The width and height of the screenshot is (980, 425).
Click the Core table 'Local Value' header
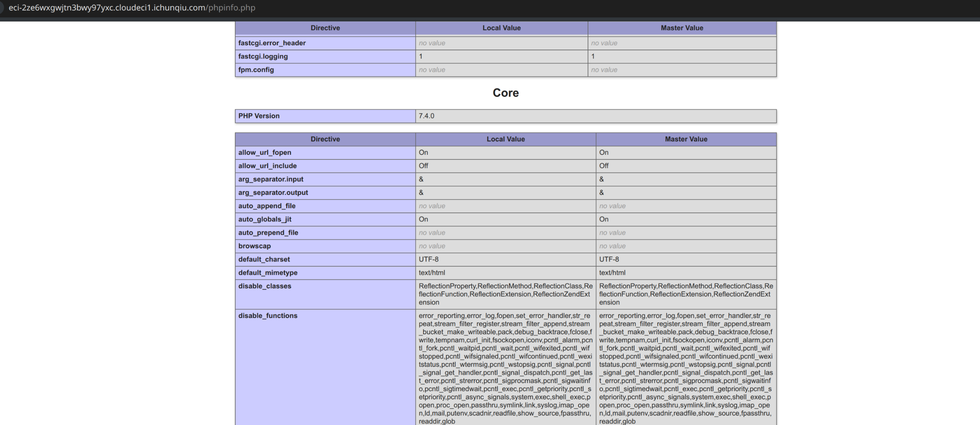pos(506,139)
